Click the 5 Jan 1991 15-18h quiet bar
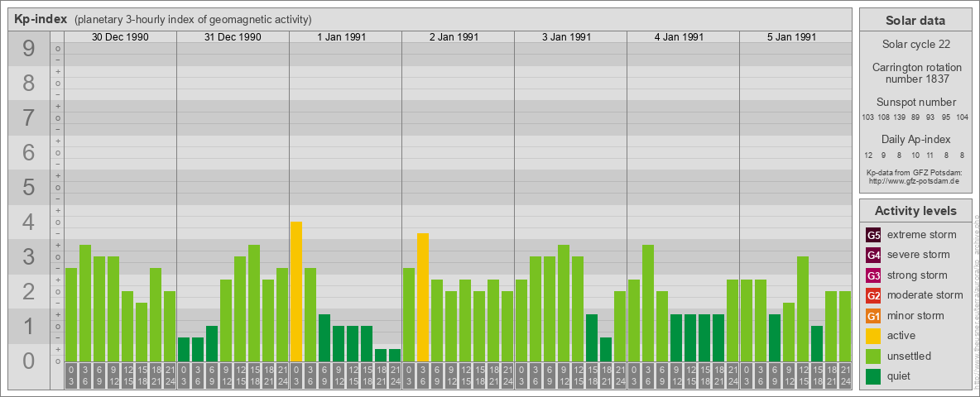The image size is (980, 397). [816, 344]
